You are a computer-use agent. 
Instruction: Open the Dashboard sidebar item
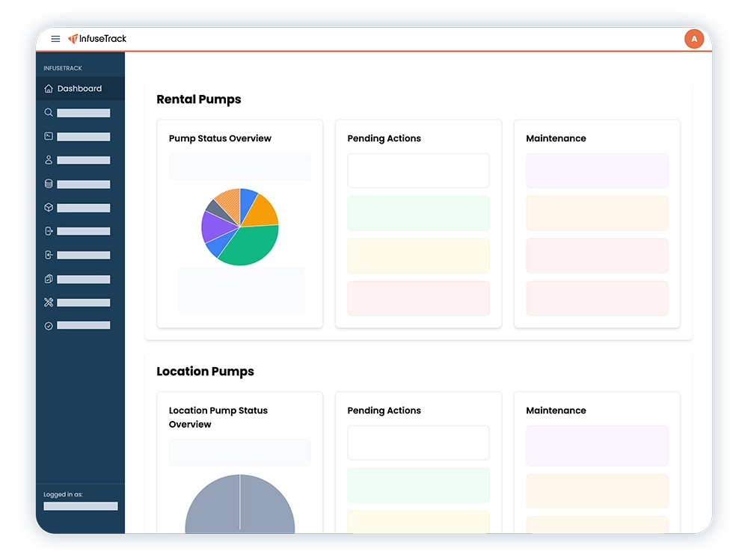click(79, 88)
